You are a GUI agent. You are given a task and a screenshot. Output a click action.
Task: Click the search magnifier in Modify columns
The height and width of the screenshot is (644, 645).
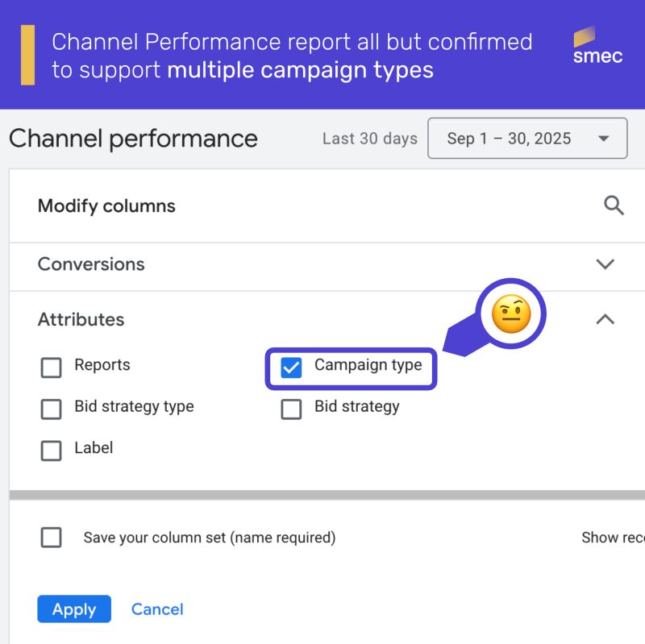click(x=614, y=206)
